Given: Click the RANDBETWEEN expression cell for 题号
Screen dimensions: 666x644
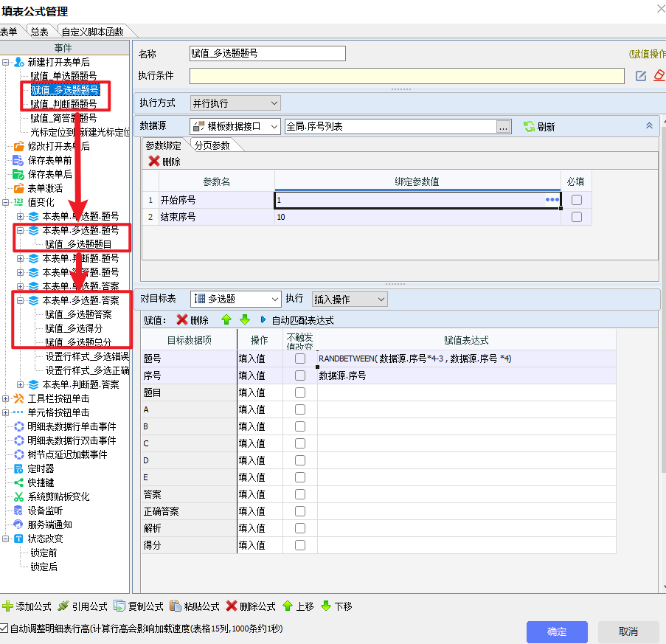Looking at the screenshot, I should pyautogui.click(x=466, y=359).
